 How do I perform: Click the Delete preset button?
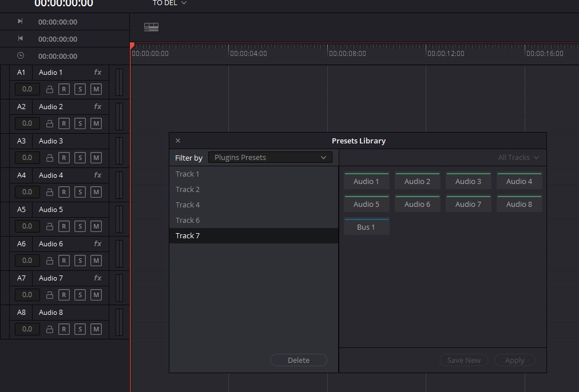coord(298,361)
